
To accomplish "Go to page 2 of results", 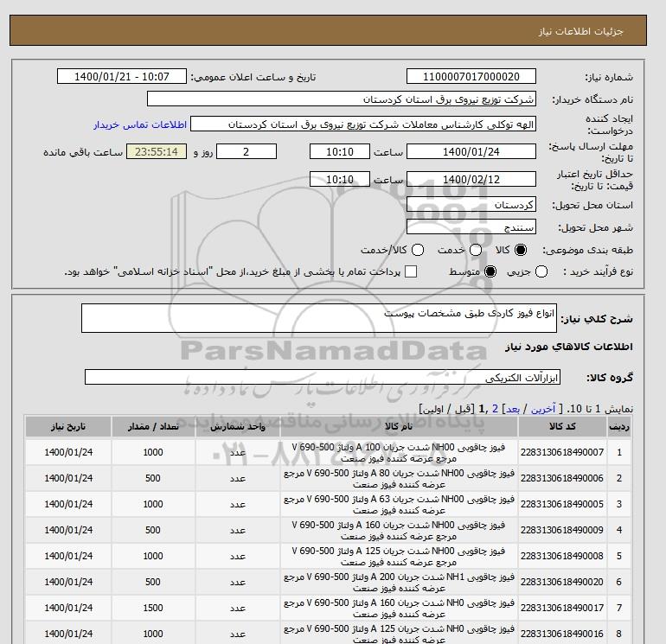I will coord(495,409).
